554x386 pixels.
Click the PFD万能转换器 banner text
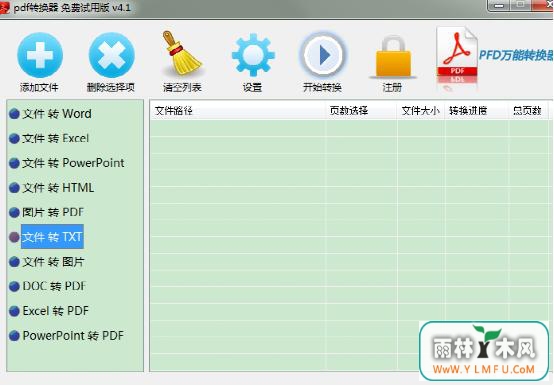click(516, 55)
